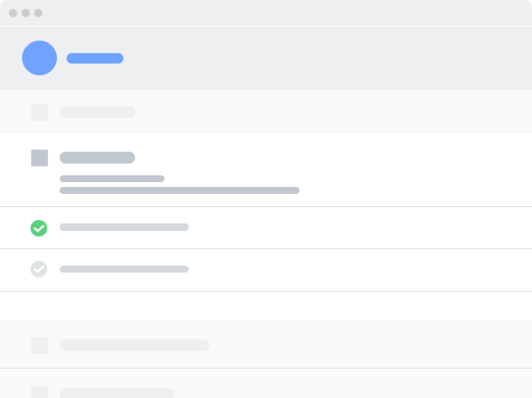Image resolution: width=532 pixels, height=398 pixels.
Task: Click the longest gray description line
Action: pyautogui.click(x=180, y=190)
